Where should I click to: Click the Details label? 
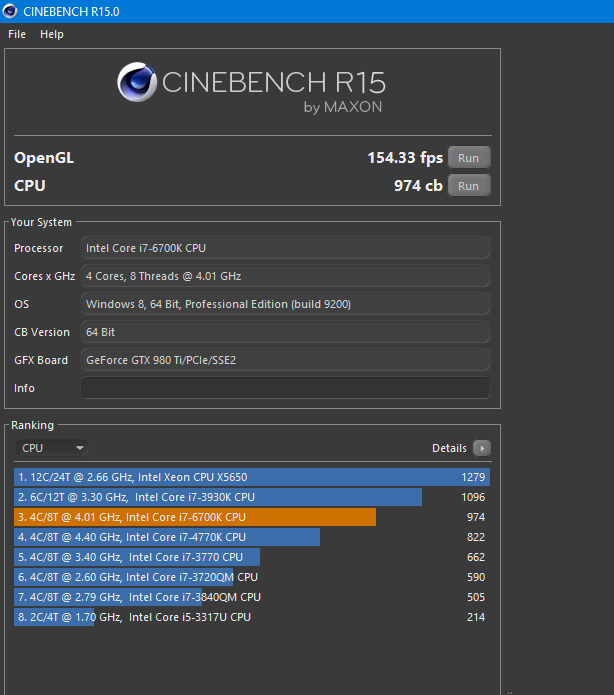(449, 448)
